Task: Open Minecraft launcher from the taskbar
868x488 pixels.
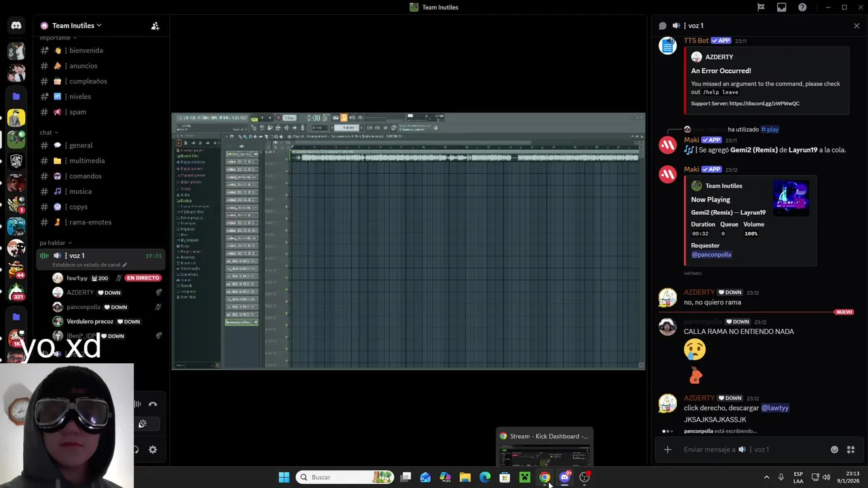Action: [525, 477]
